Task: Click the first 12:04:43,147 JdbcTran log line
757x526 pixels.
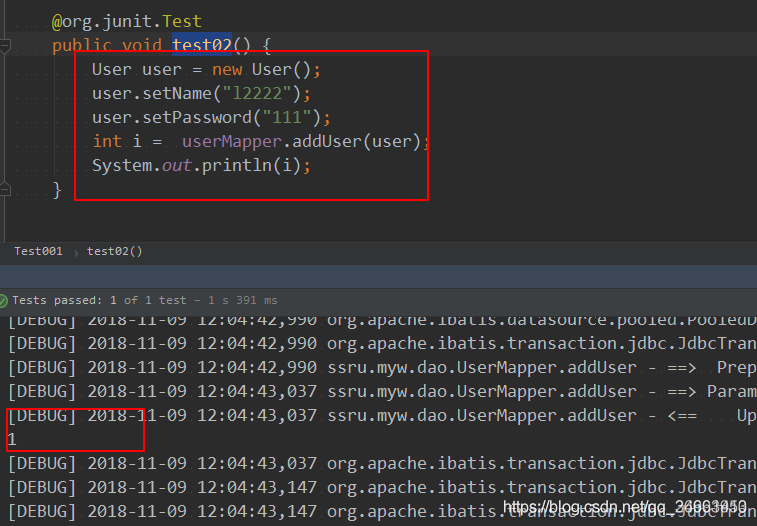Action: (382, 487)
